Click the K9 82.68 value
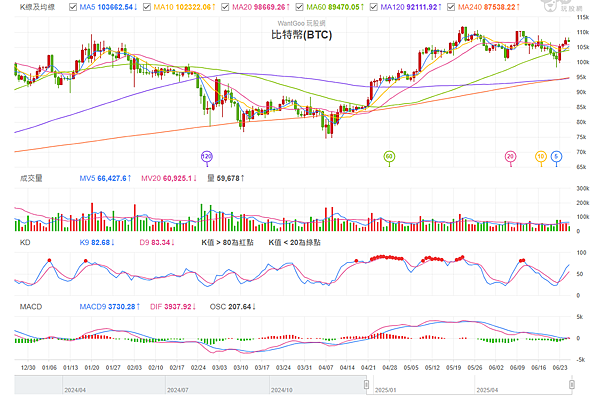The image size is (600, 397). pyautogui.click(x=97, y=242)
